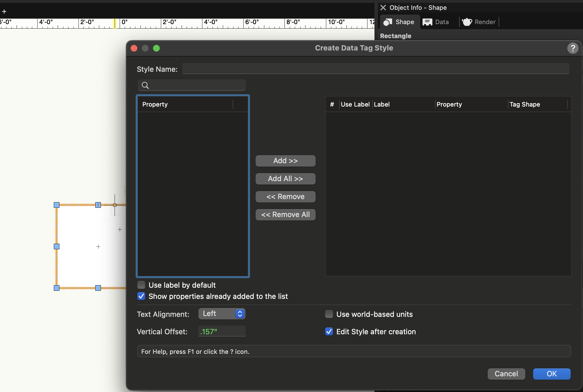Disable Edit Style after creation
583x392 pixels.
tap(329, 331)
